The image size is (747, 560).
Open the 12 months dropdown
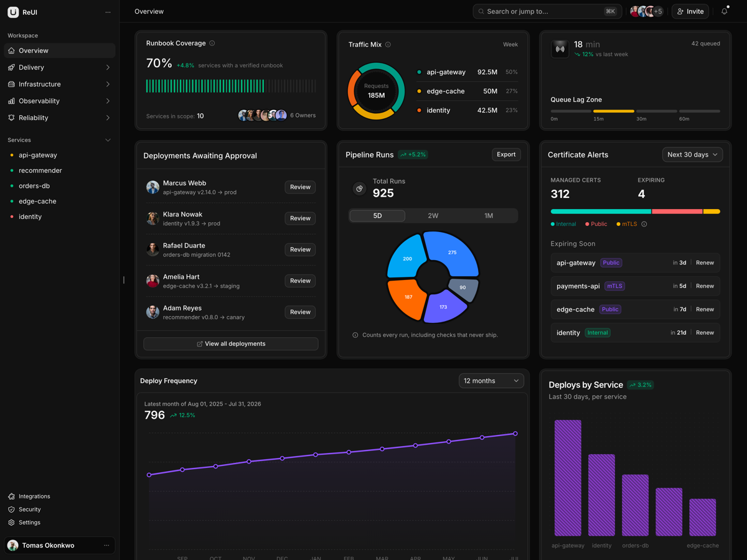pyautogui.click(x=491, y=381)
